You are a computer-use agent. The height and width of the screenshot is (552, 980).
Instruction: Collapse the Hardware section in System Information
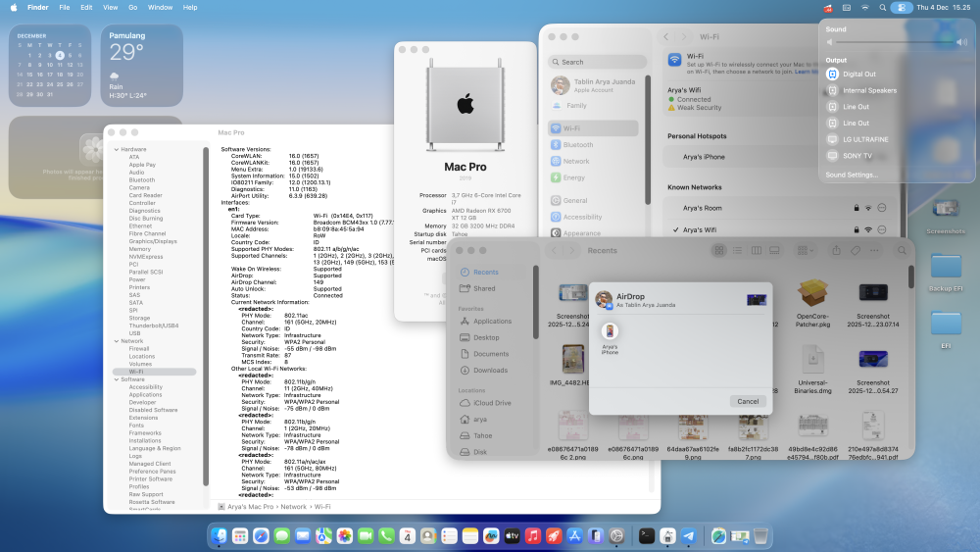pyautogui.click(x=117, y=149)
